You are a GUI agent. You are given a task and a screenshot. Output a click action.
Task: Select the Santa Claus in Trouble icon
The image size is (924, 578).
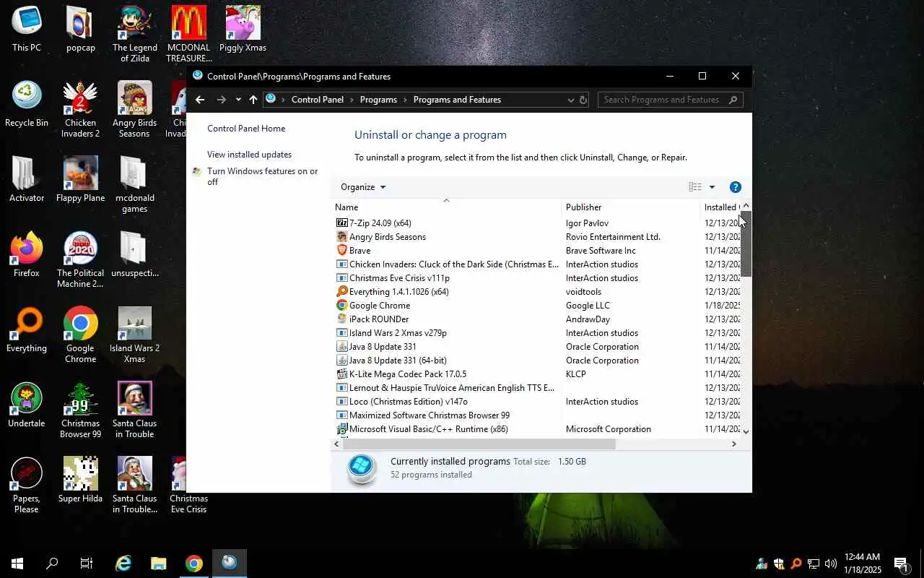(134, 410)
